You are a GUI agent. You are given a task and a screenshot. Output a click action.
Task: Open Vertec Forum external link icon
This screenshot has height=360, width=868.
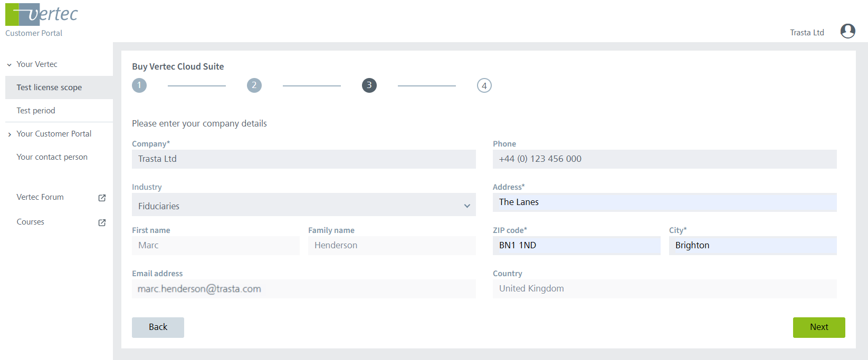[x=102, y=198]
